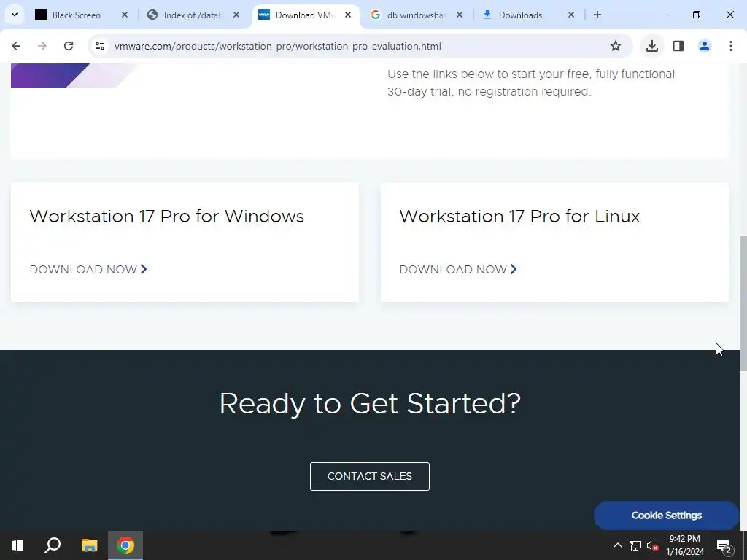Open the Chrome profile avatar

704,46
